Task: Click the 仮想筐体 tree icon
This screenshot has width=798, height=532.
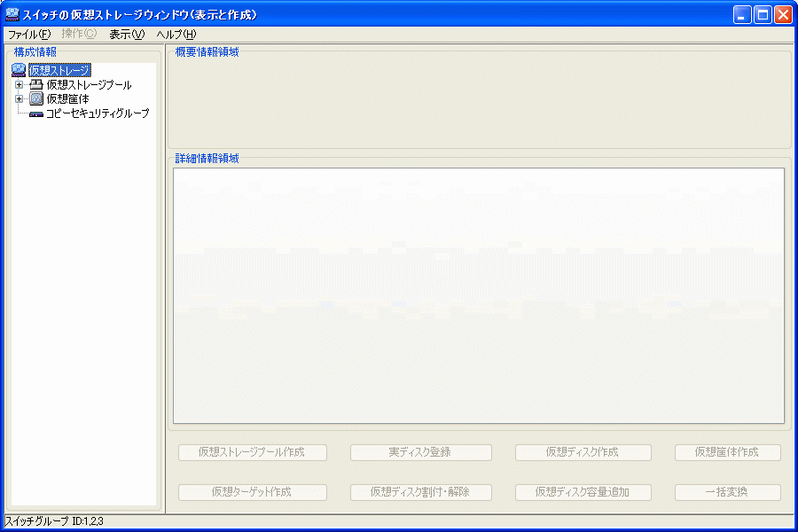Action: (x=36, y=98)
